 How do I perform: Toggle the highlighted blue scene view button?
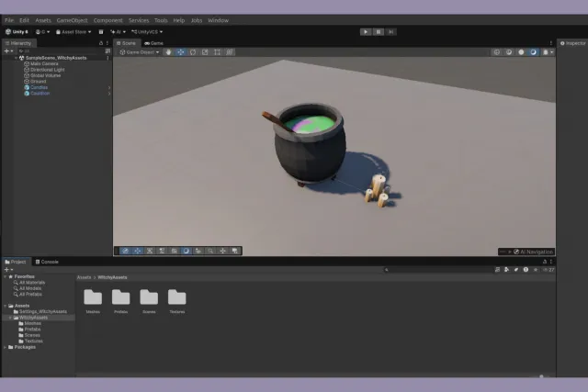tap(533, 52)
